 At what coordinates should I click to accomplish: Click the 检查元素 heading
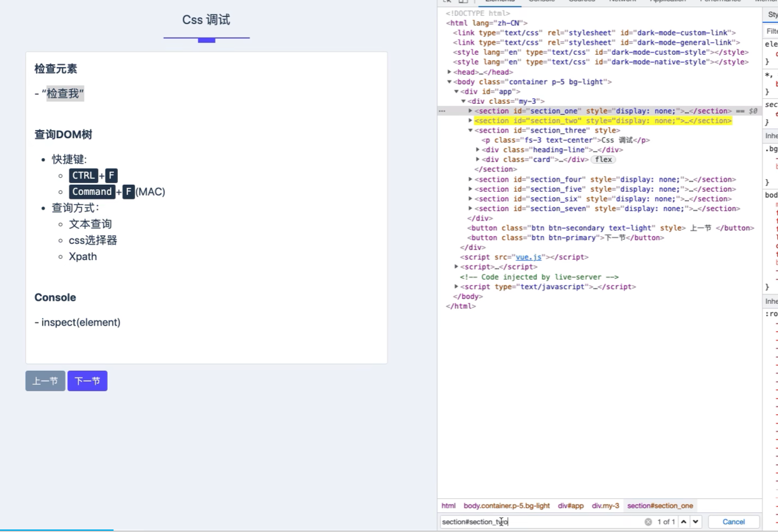click(x=56, y=69)
